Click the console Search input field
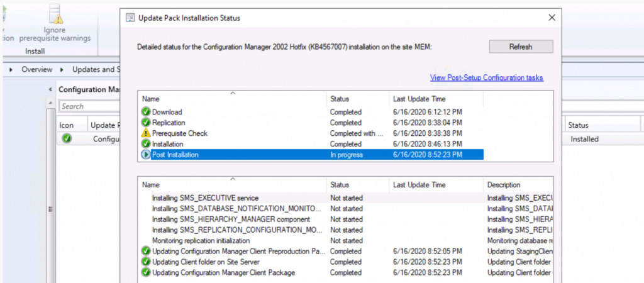644x283 pixels. click(89, 106)
